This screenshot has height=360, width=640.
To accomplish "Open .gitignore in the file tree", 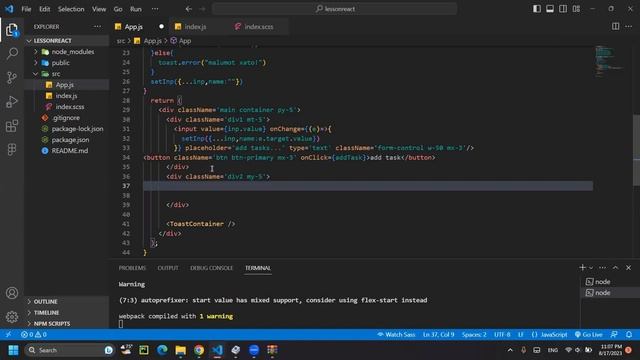I will pos(67,118).
